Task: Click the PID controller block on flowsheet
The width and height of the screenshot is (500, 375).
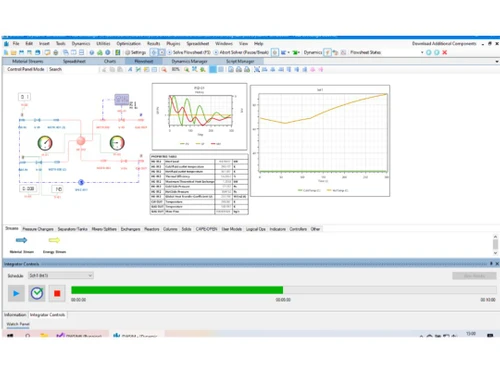Action: [x=122, y=99]
